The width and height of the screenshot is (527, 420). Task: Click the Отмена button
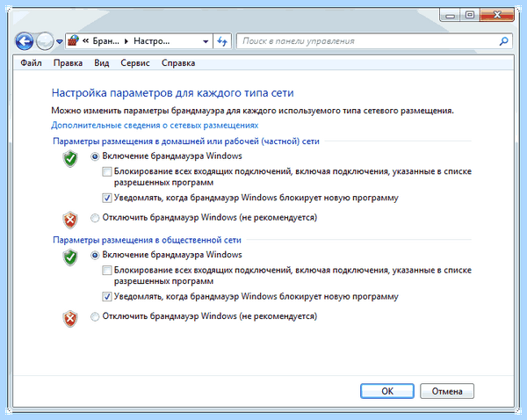pos(447,391)
